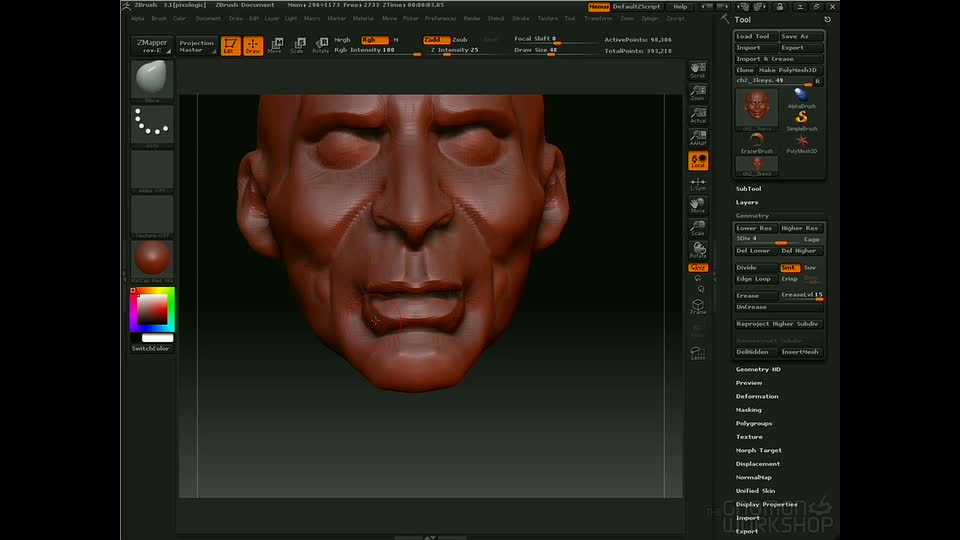Click the Rotate view icon in right shelf
This screenshot has width=960, height=540.
698,250
